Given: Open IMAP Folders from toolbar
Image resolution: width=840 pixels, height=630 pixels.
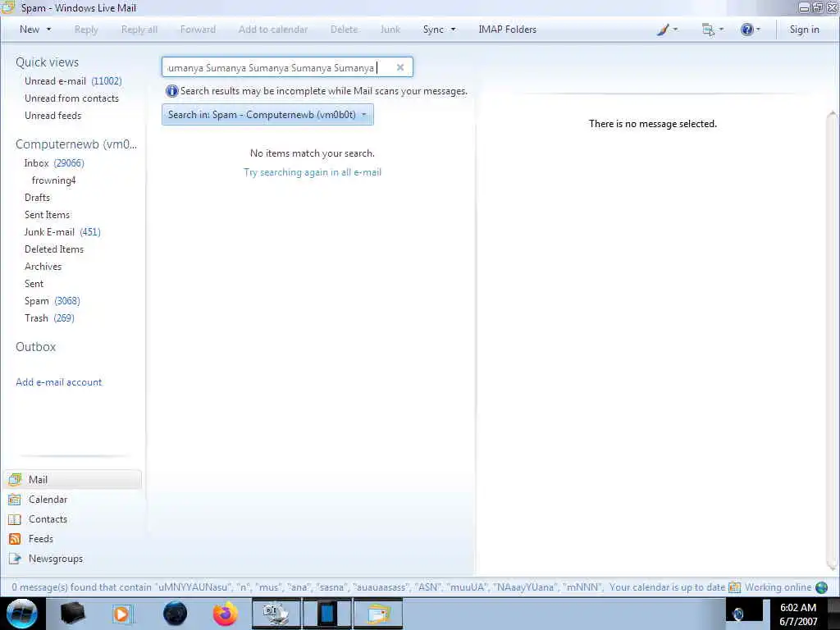Looking at the screenshot, I should coord(507,30).
